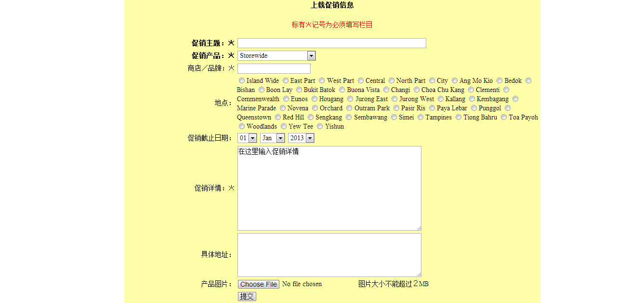Select the Changi location option

coord(386,90)
